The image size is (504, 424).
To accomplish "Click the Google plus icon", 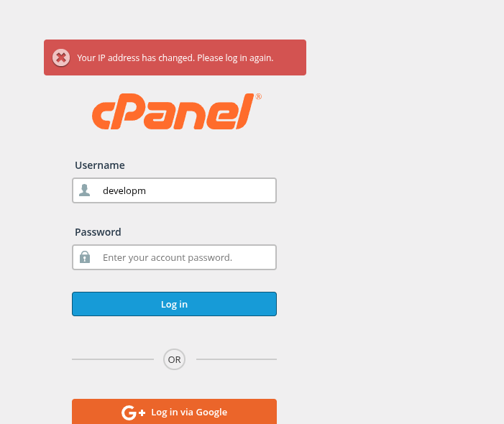I will [133, 413].
